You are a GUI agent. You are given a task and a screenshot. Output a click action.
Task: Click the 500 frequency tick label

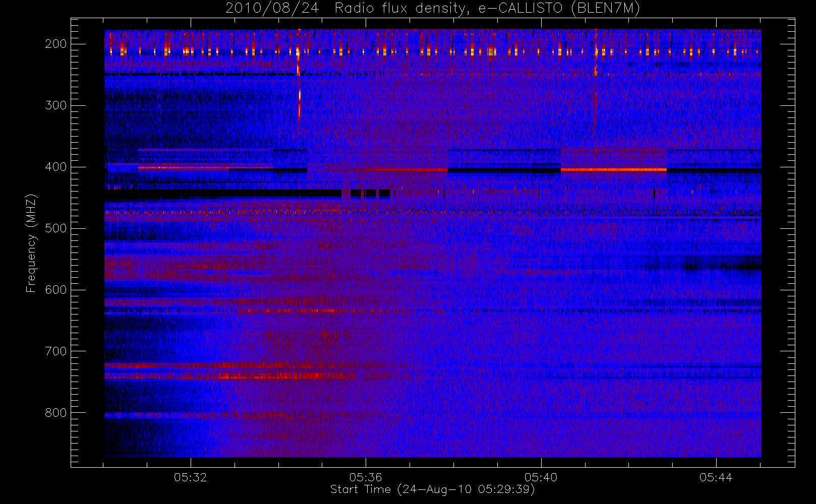click(x=56, y=228)
